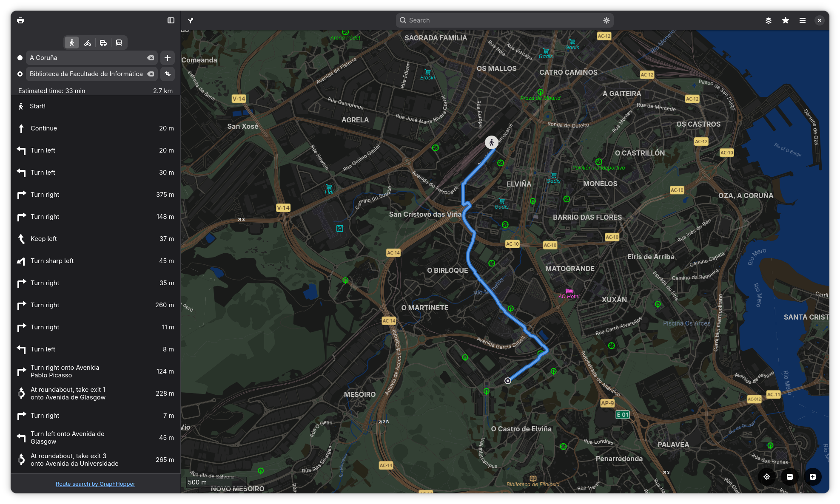Select public transit routing mode
The image size is (840, 504).
[119, 42]
